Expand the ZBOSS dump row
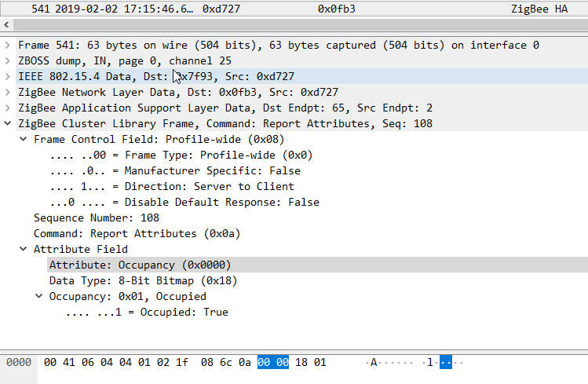The image size is (588, 384). coord(8,61)
